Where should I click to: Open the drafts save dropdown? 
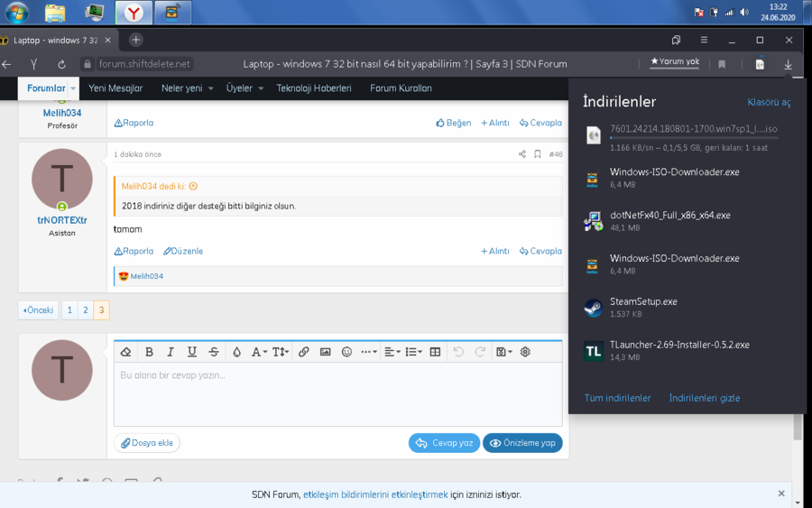[503, 352]
